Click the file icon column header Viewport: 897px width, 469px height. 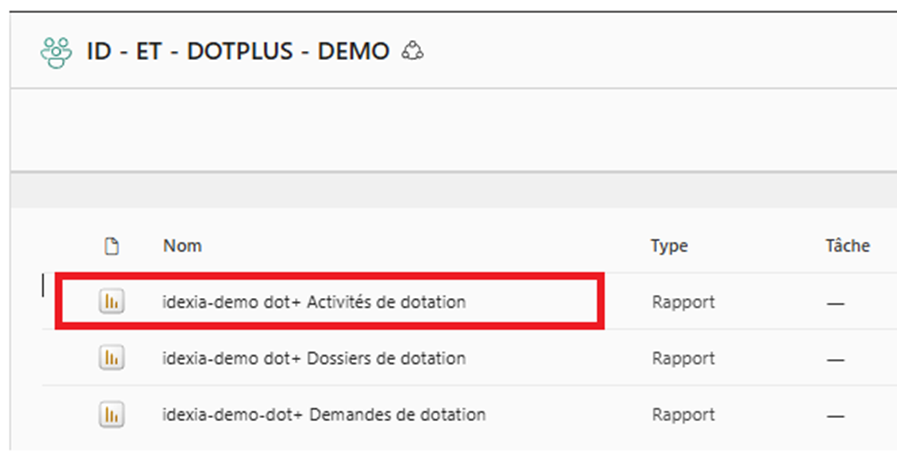(x=112, y=246)
